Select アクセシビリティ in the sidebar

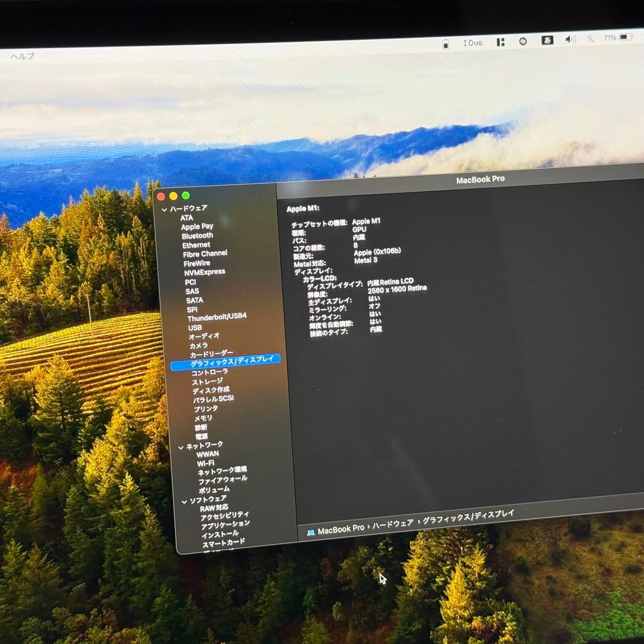(225, 516)
